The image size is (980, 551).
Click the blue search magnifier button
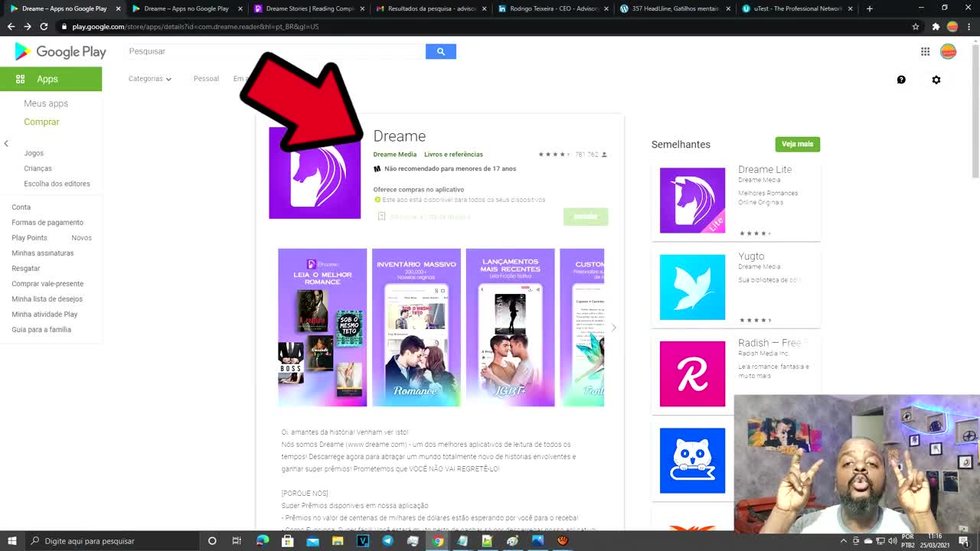pyautogui.click(x=441, y=51)
